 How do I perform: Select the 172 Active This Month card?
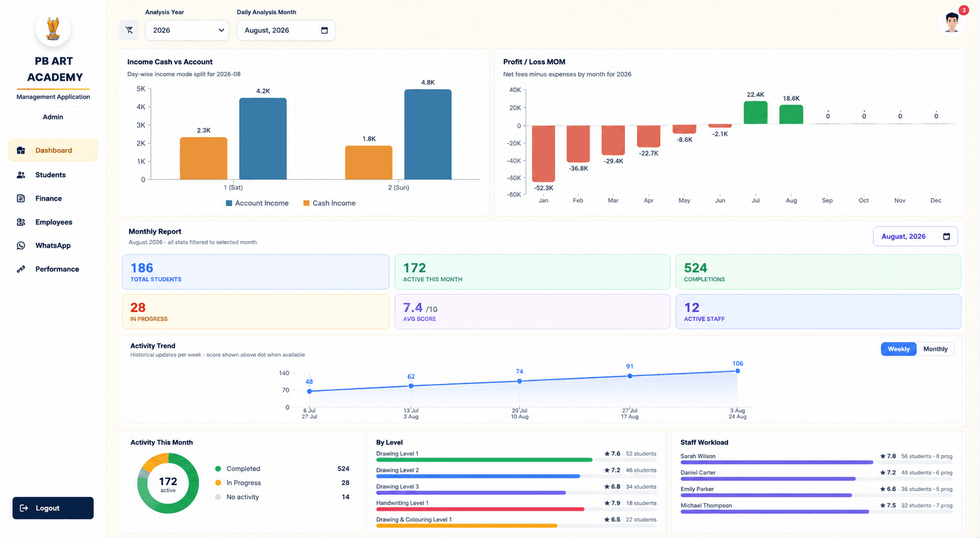(532, 272)
